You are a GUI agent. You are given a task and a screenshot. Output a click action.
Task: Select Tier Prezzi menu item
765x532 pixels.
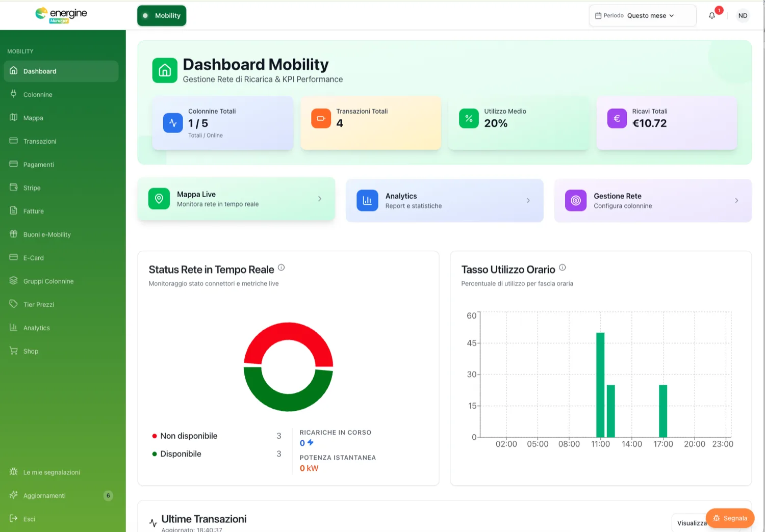click(61, 304)
